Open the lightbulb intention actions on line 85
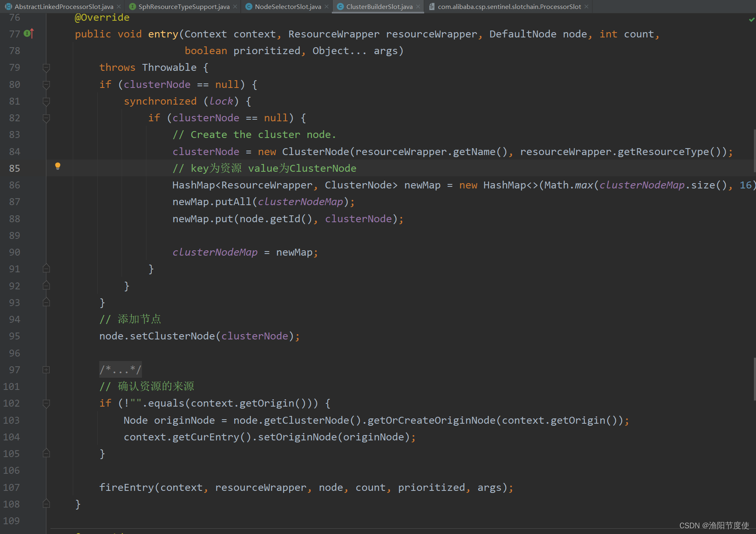This screenshot has width=756, height=534. tap(58, 166)
